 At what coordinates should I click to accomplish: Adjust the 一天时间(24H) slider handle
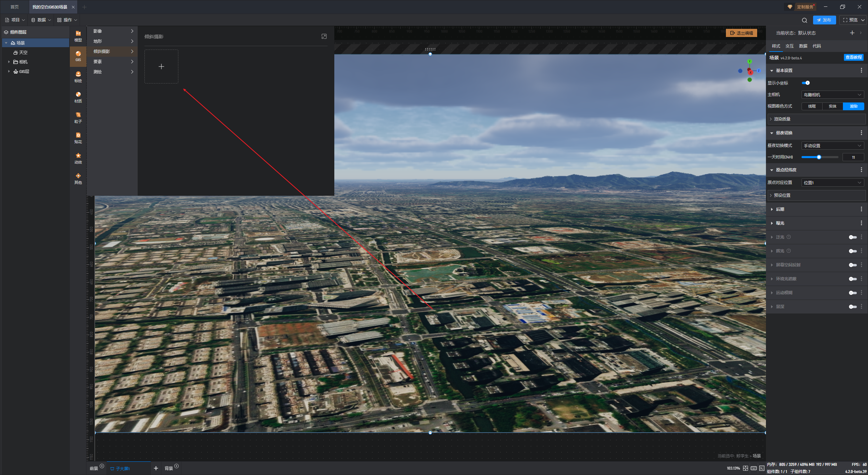(819, 157)
